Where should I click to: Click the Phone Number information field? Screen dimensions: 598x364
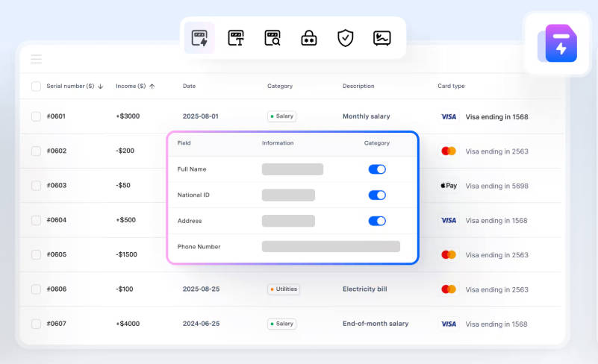(331, 247)
